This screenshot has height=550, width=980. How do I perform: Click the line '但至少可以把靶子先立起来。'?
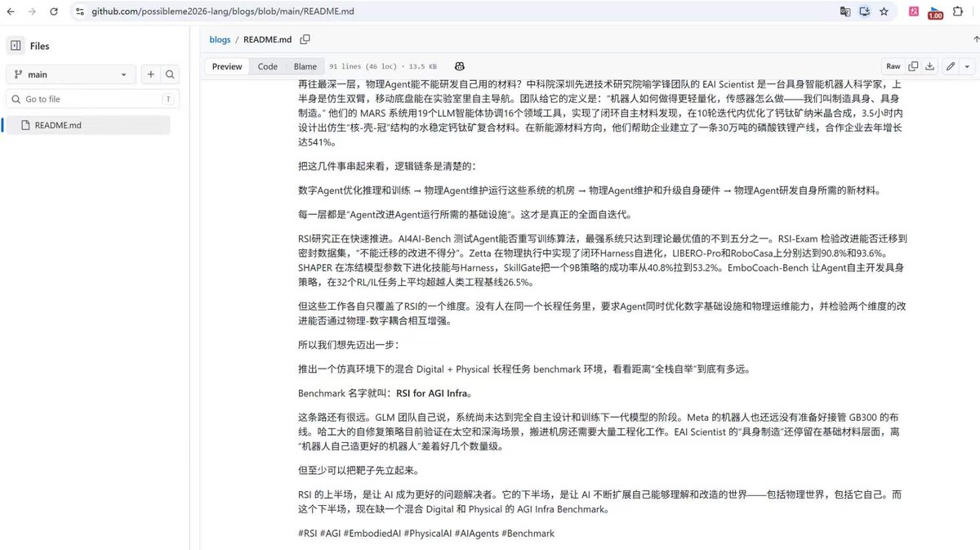359,471
